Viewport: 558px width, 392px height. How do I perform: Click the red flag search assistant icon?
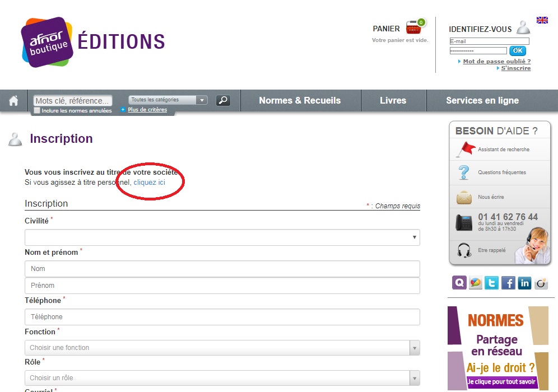click(465, 150)
